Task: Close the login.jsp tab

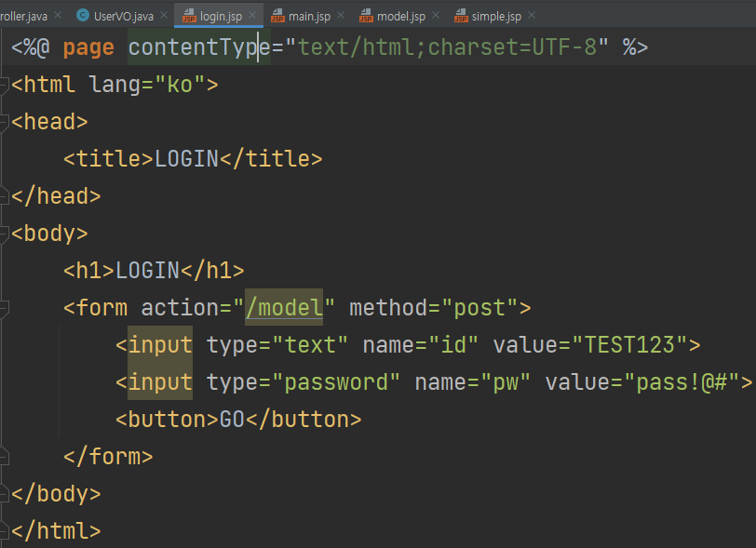Action: coord(252,16)
